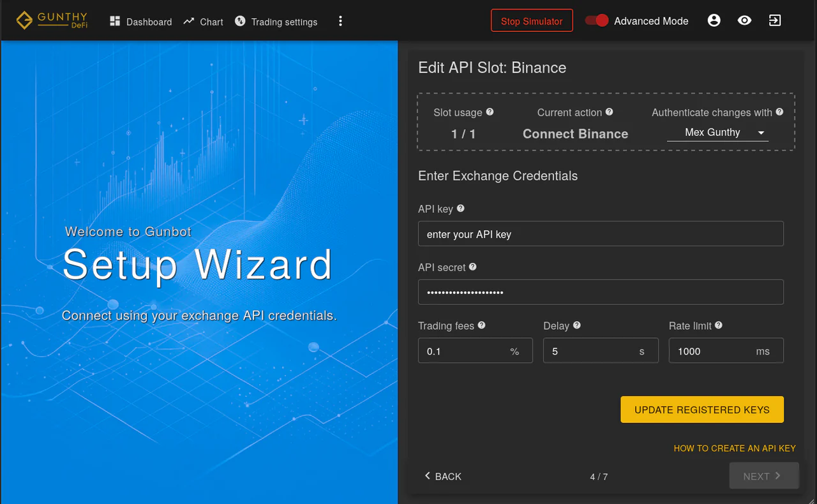Click the Stop Simulator button

[532, 20]
